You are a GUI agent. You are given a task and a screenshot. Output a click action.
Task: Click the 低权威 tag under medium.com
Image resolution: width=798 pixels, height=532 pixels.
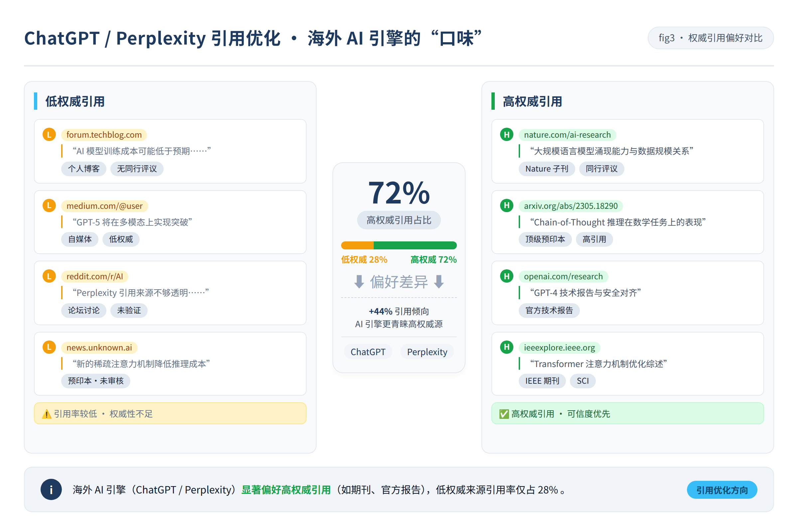tap(121, 239)
